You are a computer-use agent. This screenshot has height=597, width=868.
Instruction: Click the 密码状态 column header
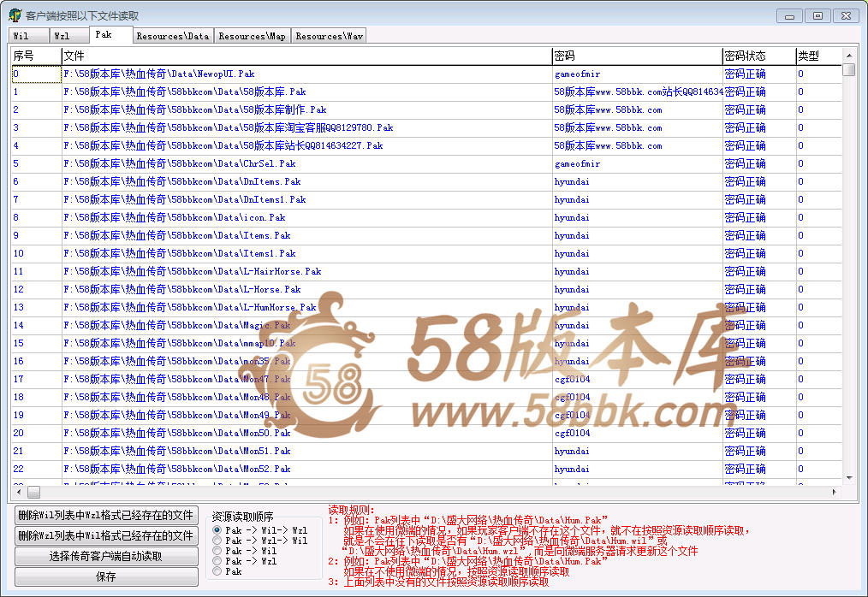[759, 56]
